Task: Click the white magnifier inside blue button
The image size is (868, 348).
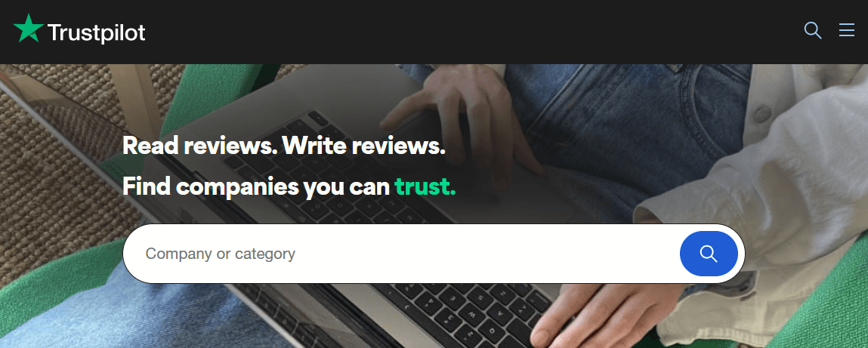Action: pyautogui.click(x=709, y=254)
